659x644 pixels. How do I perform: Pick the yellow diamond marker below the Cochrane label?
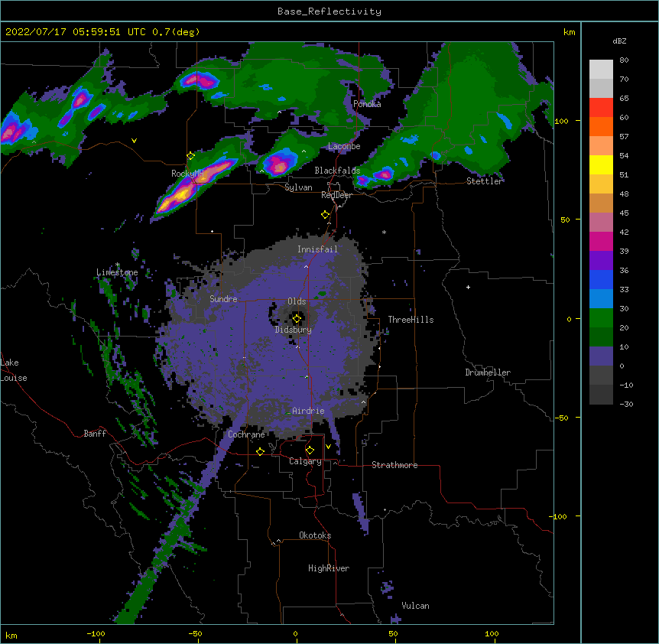260,451
